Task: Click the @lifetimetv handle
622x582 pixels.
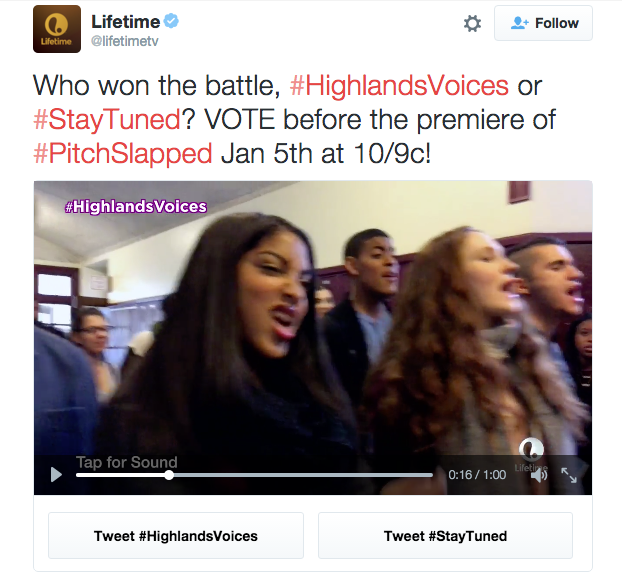Action: click(125, 41)
